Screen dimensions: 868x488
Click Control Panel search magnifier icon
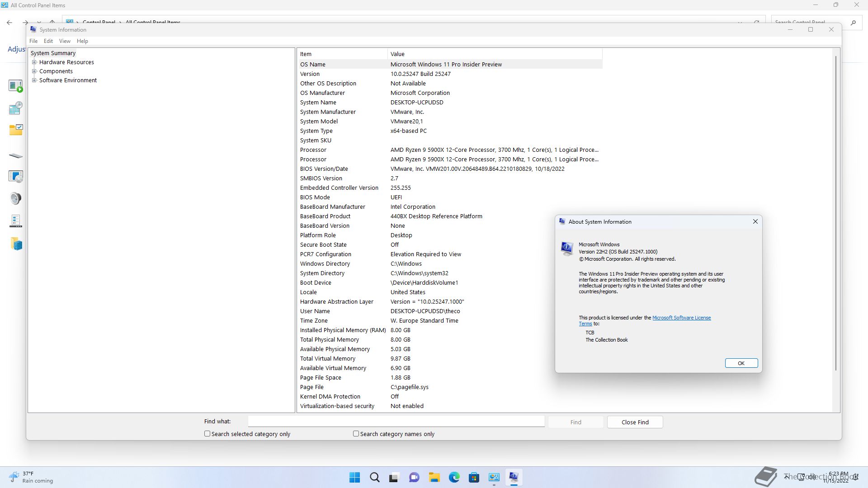pos(853,22)
